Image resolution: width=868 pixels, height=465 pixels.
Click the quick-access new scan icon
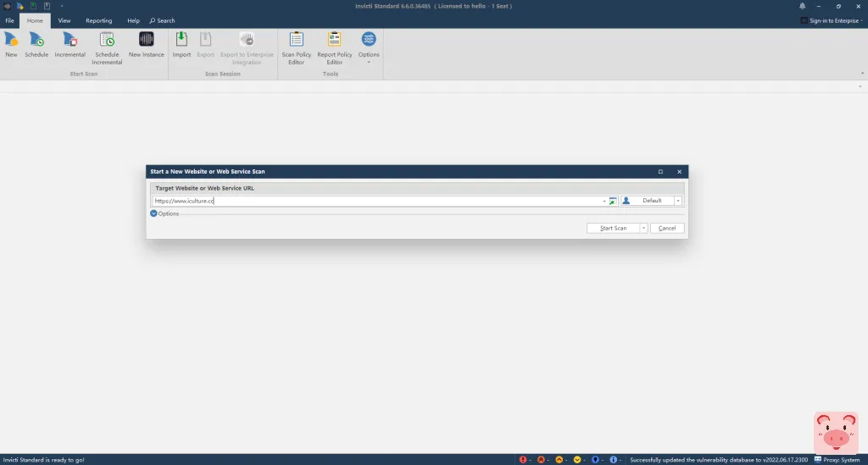point(20,6)
